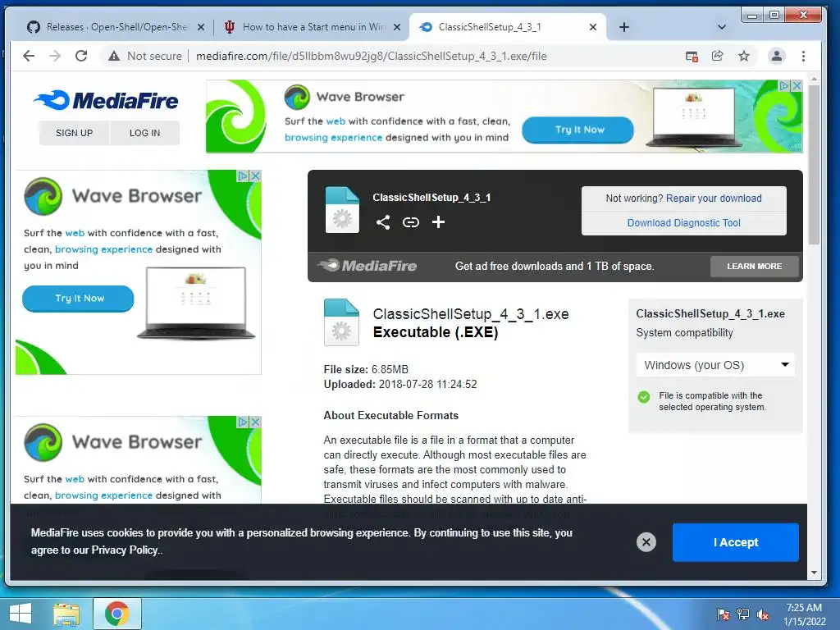
Task: Click the File size 6.85MB text
Action: point(366,370)
